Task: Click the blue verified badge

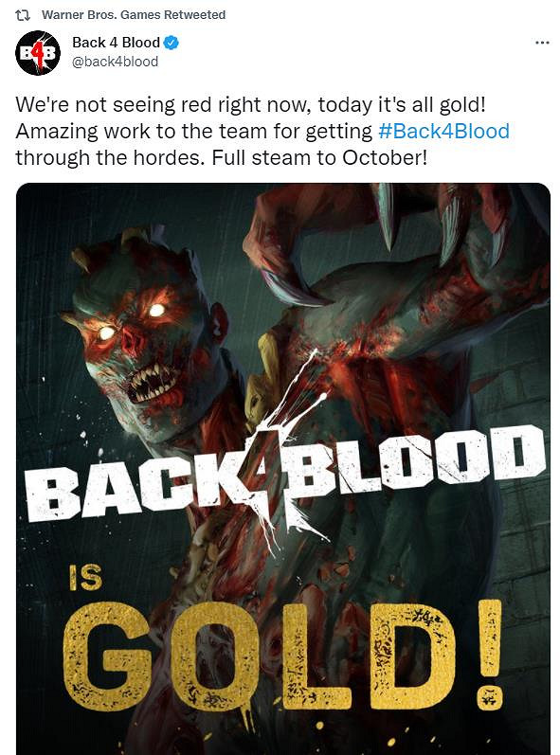Action: click(x=172, y=43)
